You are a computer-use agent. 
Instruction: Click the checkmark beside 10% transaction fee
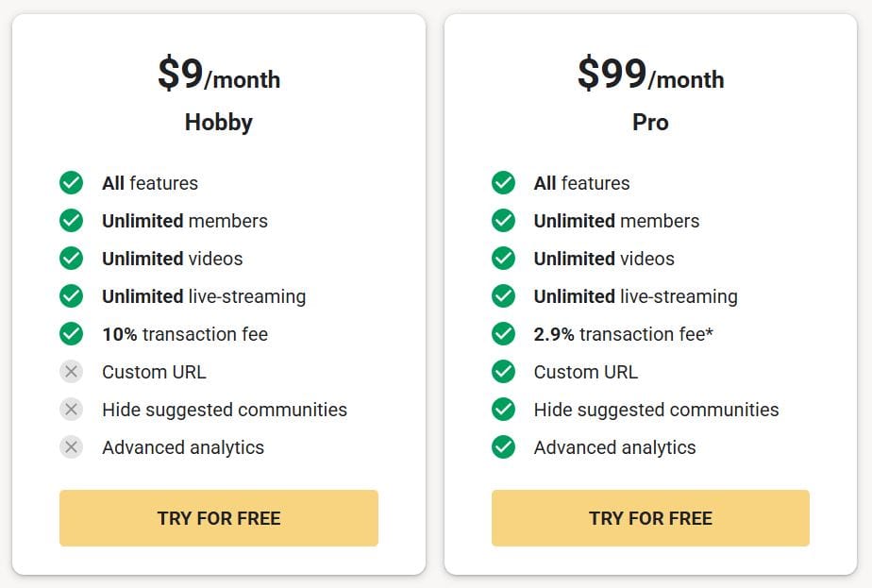tap(71, 334)
